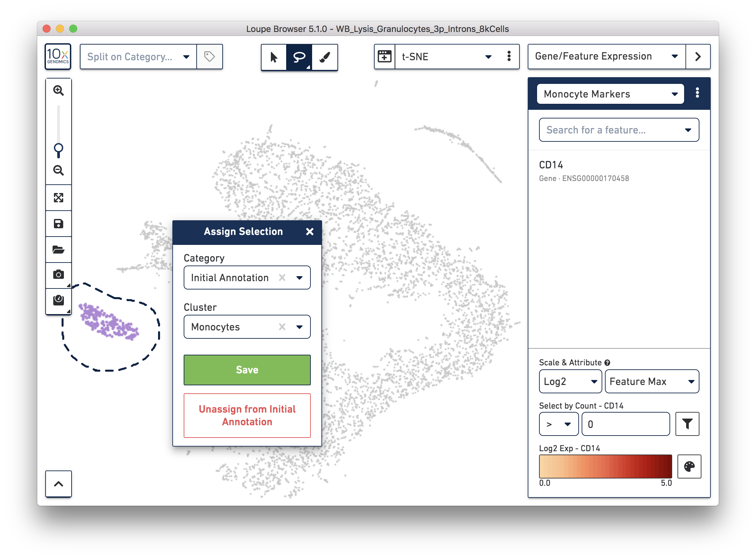The height and width of the screenshot is (559, 756).
Task: Click the 10x Genomics logo button
Action: (58, 57)
